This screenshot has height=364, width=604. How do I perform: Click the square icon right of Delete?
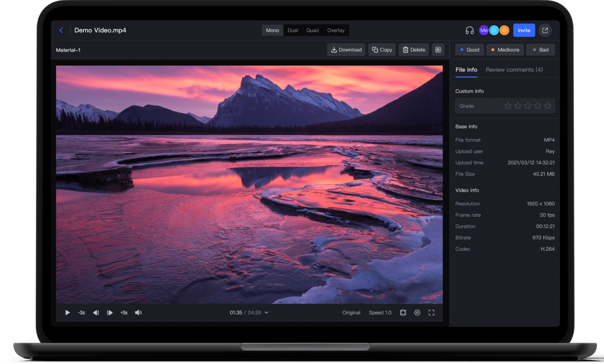pos(438,50)
